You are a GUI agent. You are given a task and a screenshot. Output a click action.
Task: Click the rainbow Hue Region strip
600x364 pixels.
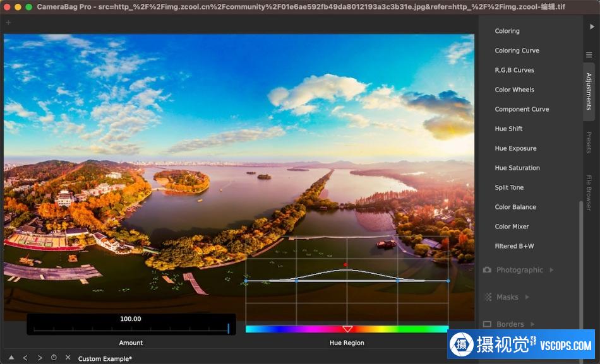[347, 329]
